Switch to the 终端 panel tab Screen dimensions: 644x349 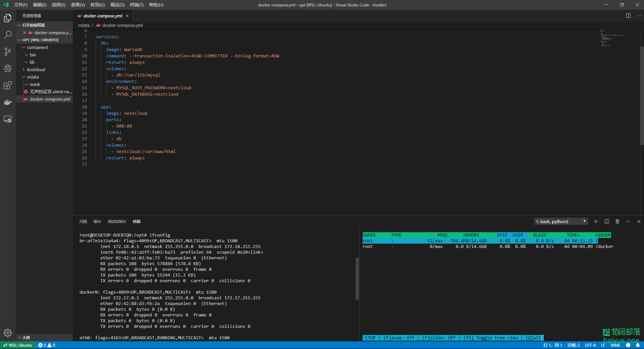[x=137, y=221]
